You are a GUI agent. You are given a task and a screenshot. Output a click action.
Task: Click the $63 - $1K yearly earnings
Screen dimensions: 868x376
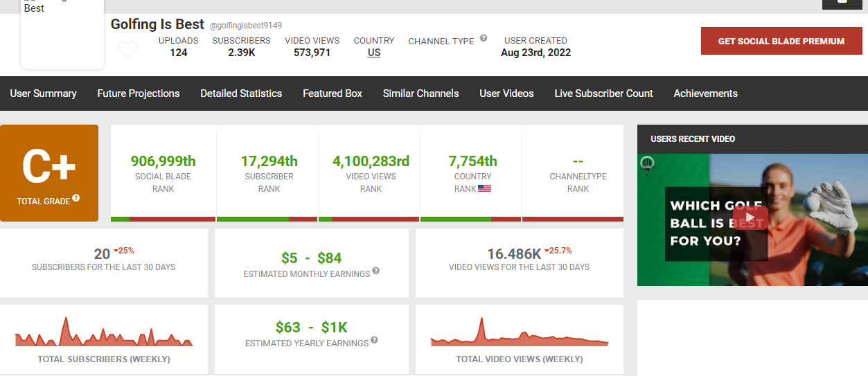[x=312, y=327]
